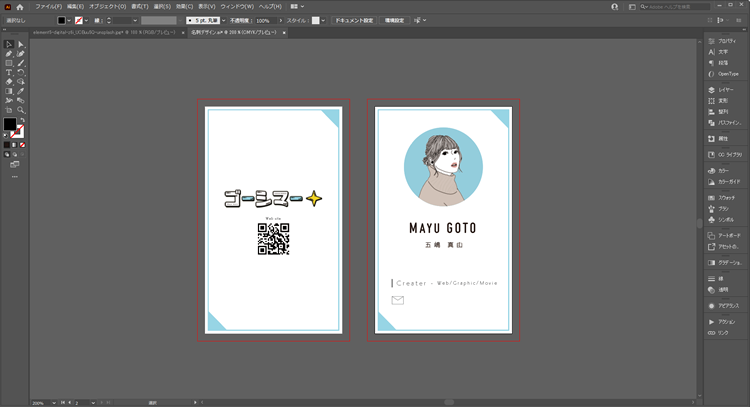Click the ドキュメント設定 button

354,20
